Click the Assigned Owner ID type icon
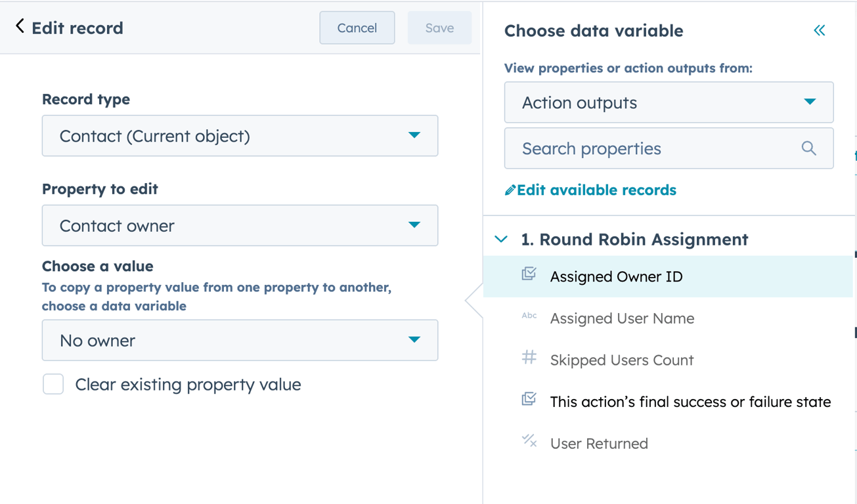Image resolution: width=857 pixels, height=504 pixels. click(x=529, y=274)
